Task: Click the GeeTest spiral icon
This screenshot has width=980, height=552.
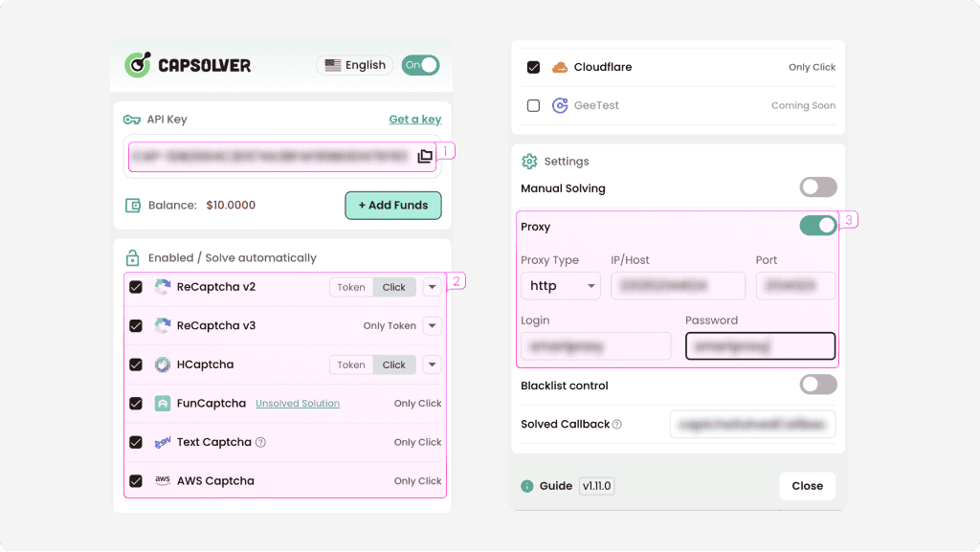Action: tap(560, 106)
